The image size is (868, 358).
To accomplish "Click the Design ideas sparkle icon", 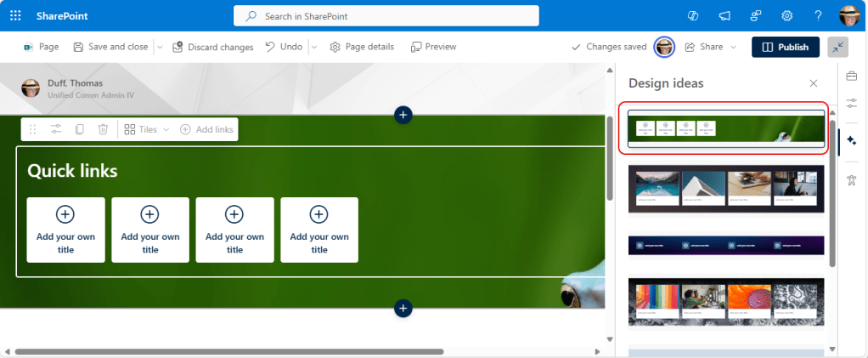I will 852,140.
